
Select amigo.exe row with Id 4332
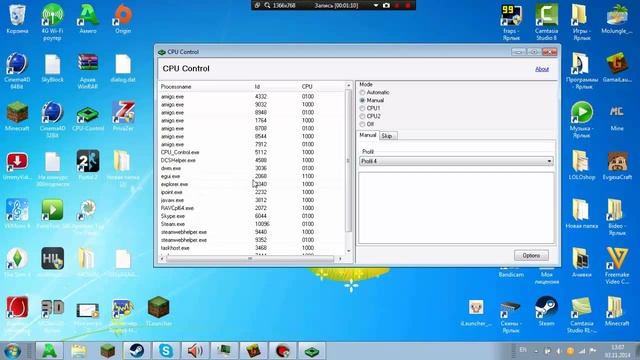pyautogui.click(x=252, y=97)
